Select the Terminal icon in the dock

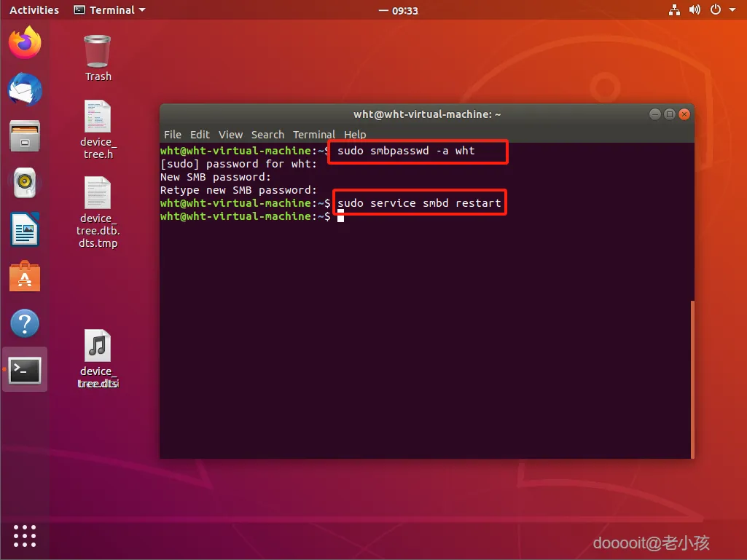coord(25,370)
